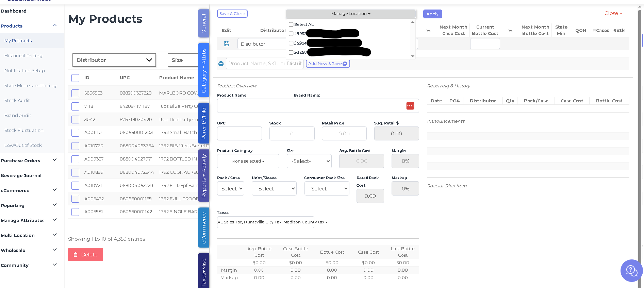Open the Size -Select- dropdown
This screenshot has width=644, height=288.
click(309, 161)
